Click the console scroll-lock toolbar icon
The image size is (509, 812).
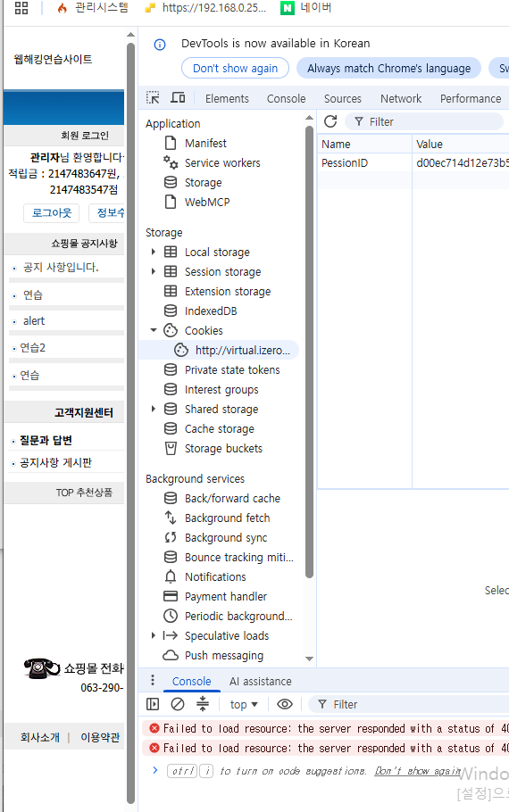203,704
